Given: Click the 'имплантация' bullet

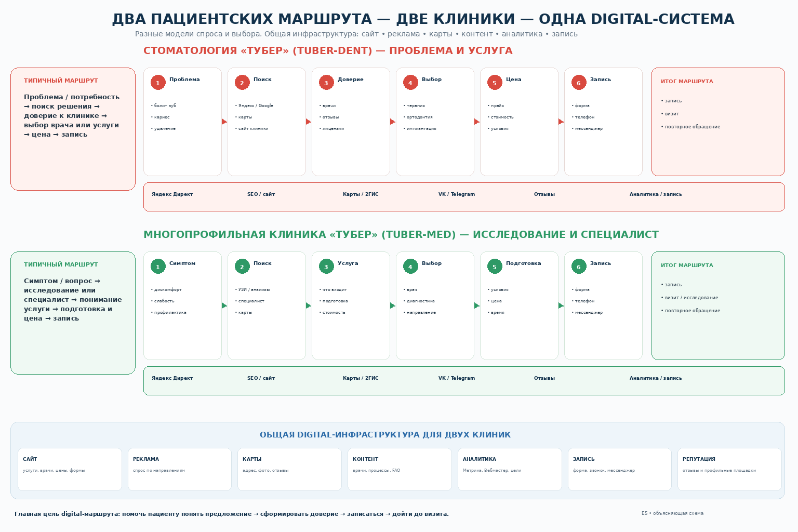Looking at the screenshot, I should tap(420, 129).
